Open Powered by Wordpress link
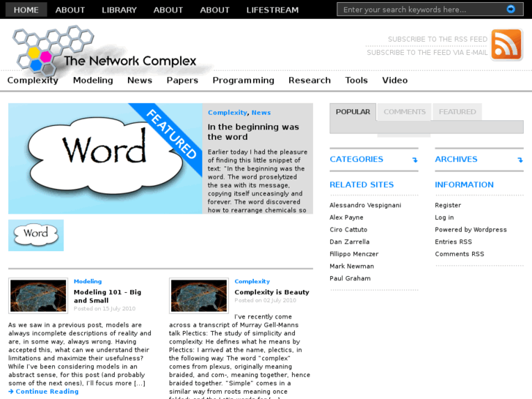Screen dimensions: 532x399 471,230
